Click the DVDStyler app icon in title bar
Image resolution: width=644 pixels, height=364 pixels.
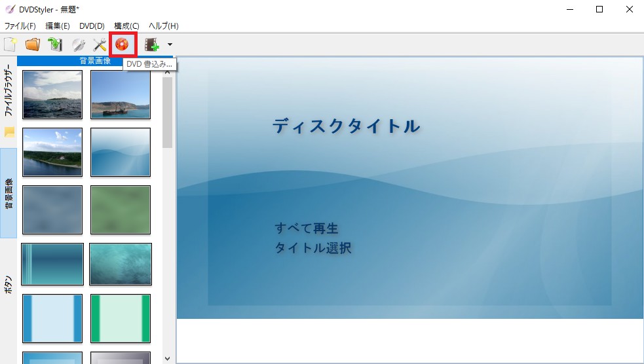(10, 9)
